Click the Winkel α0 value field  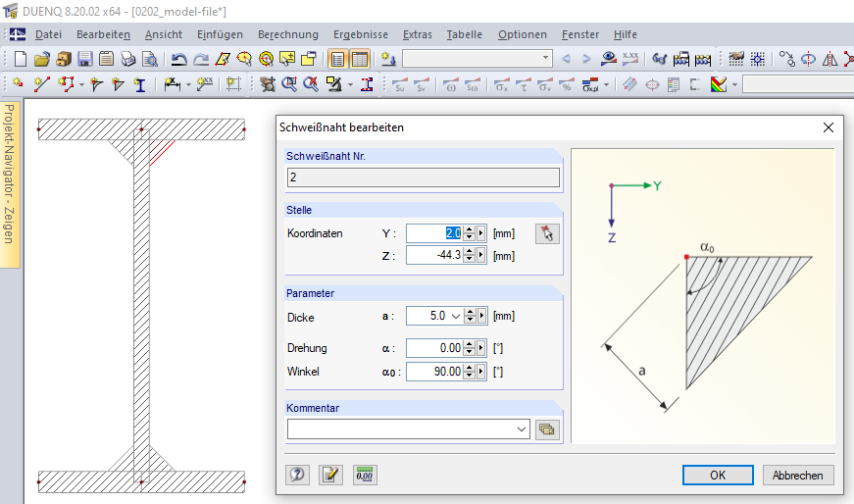pos(434,372)
